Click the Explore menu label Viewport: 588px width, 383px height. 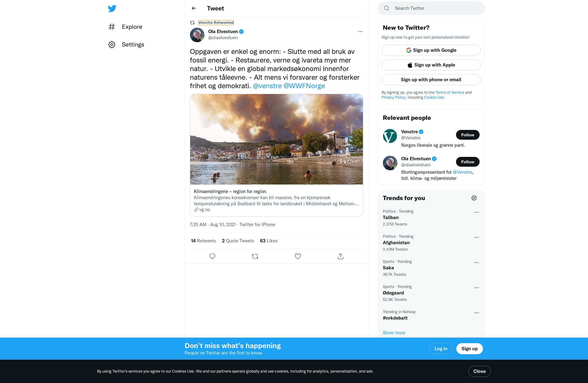(132, 27)
